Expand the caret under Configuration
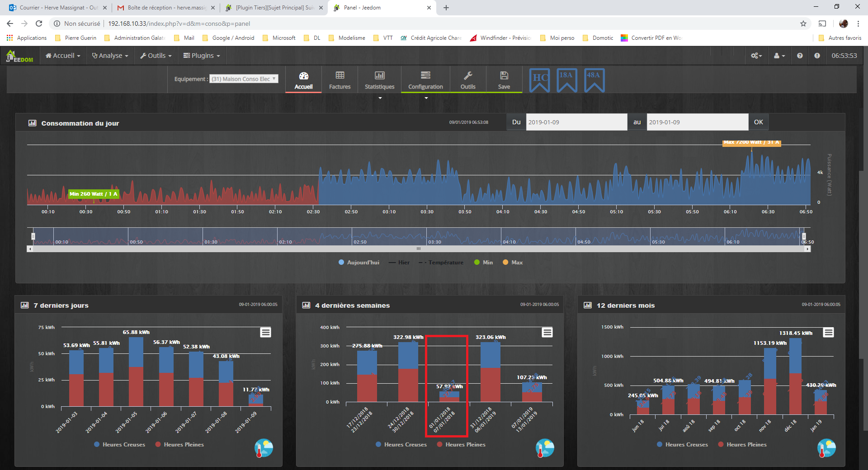This screenshot has width=868, height=470. tap(426, 98)
